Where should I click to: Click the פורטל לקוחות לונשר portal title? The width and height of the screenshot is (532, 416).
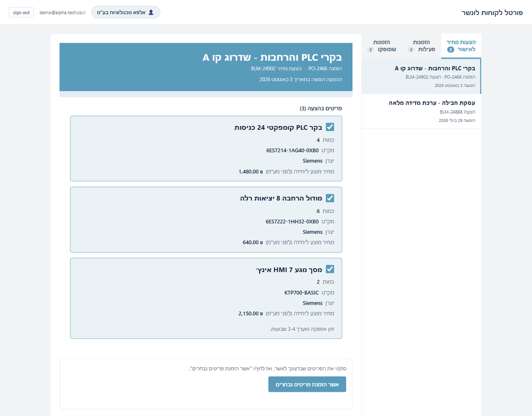pos(492,13)
